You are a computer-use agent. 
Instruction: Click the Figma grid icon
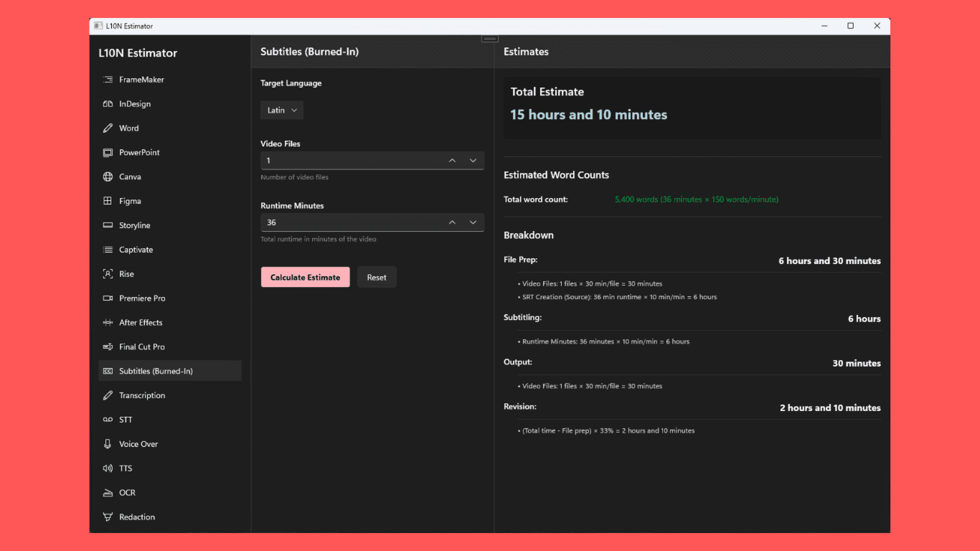(106, 201)
